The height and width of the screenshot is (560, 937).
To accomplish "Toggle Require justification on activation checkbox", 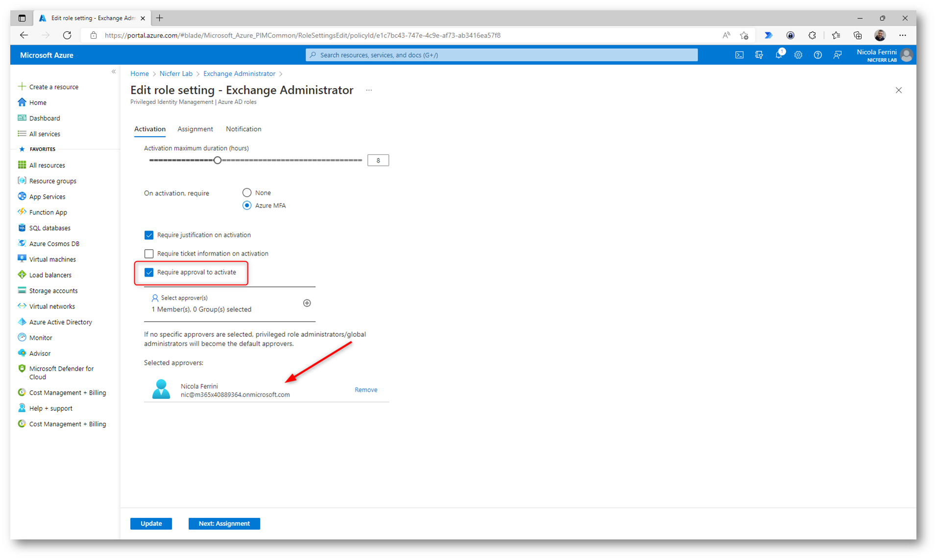I will pos(149,235).
